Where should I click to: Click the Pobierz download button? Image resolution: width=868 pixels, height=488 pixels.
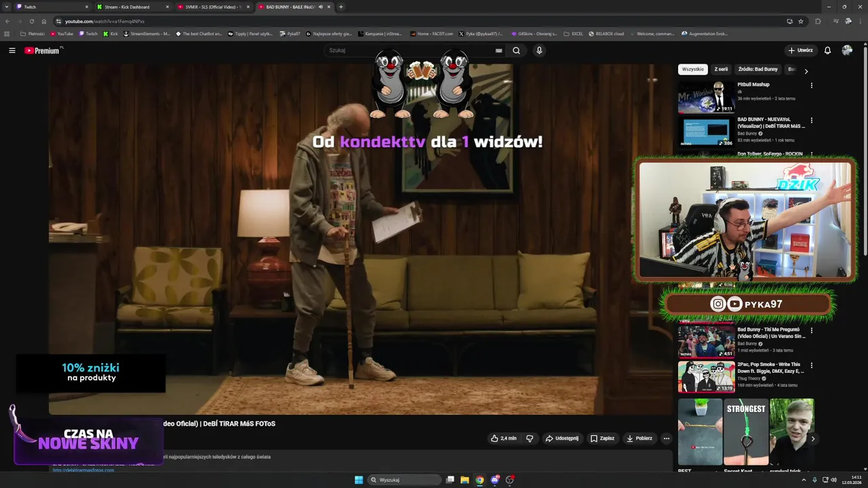coord(639,439)
